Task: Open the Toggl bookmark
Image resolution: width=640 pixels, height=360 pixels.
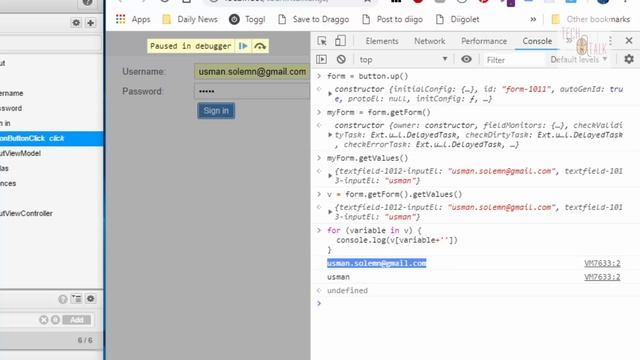Action: click(247, 19)
